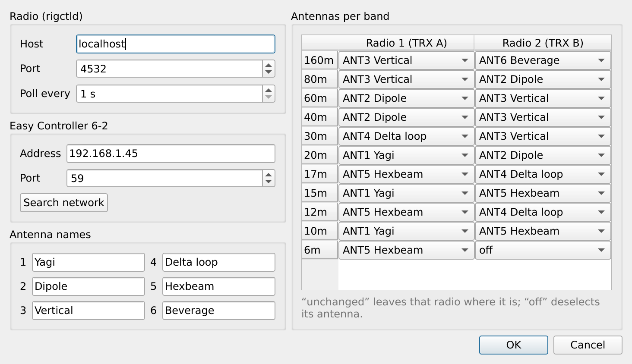Select the 10m row header
This screenshot has width=632, height=364.
click(x=319, y=231)
